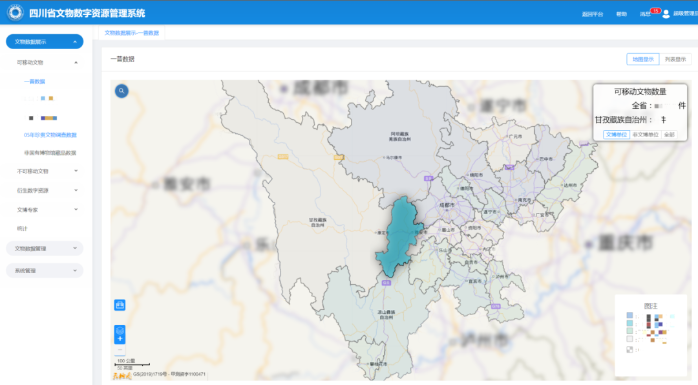
Task: Click the system logo in header
Action: click(x=15, y=12)
